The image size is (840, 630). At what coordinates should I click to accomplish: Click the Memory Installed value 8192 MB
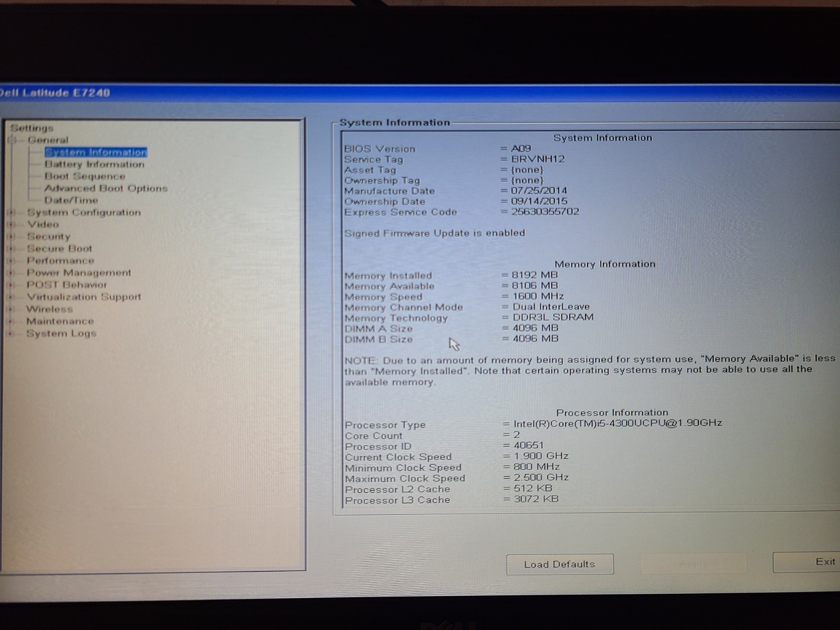(535, 275)
